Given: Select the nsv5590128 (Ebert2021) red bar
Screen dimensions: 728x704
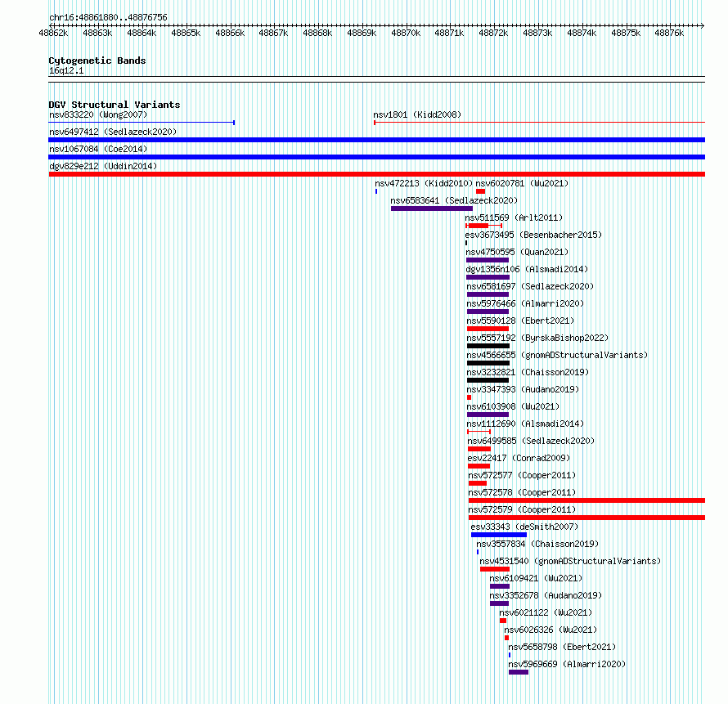Looking at the screenshot, I should tap(488, 329).
